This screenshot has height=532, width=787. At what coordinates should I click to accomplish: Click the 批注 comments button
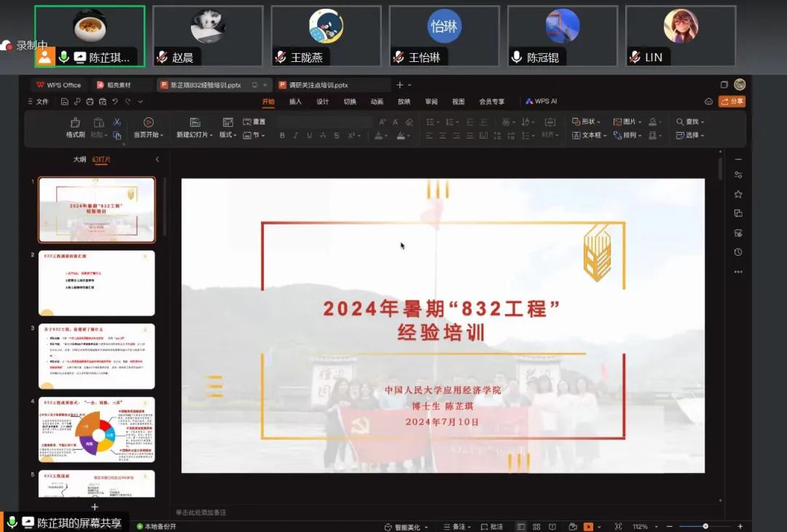click(492, 526)
